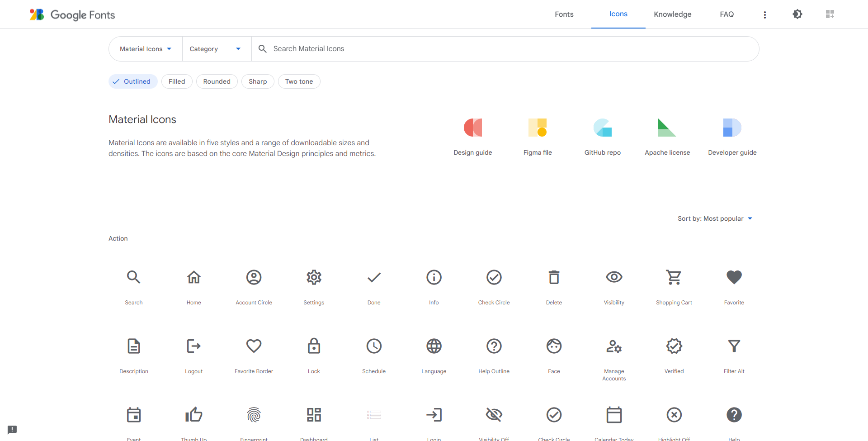
Task: Choose the Visibility eye icon
Action: (x=614, y=277)
